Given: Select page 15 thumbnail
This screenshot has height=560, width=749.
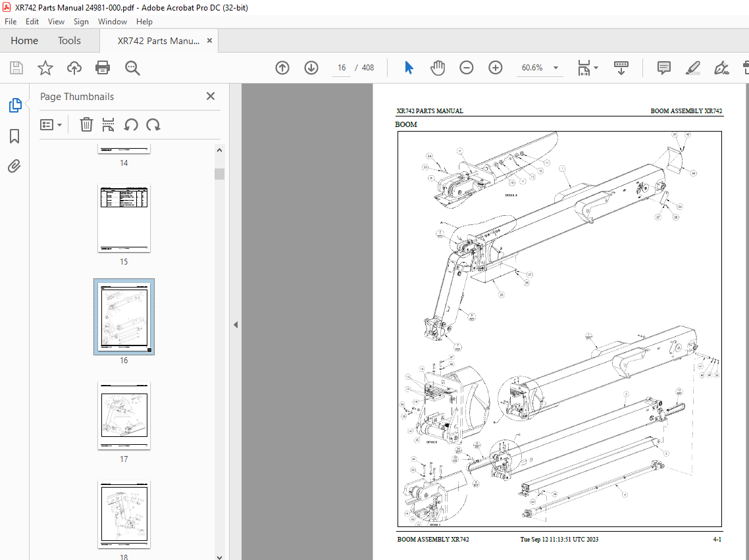Looking at the screenshot, I should tap(124, 218).
